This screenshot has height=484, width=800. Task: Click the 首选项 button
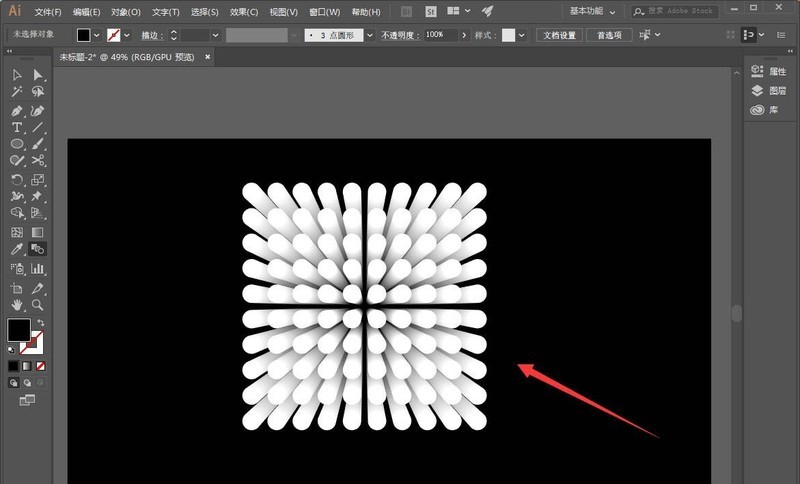(609, 34)
